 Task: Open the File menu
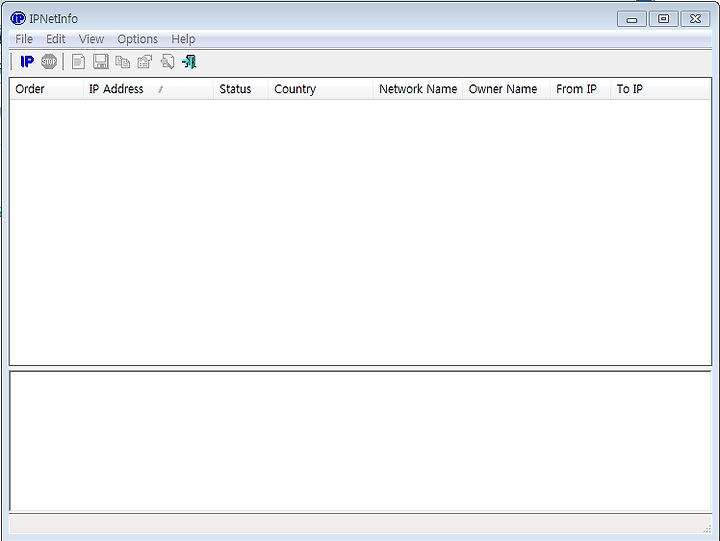tap(24, 39)
